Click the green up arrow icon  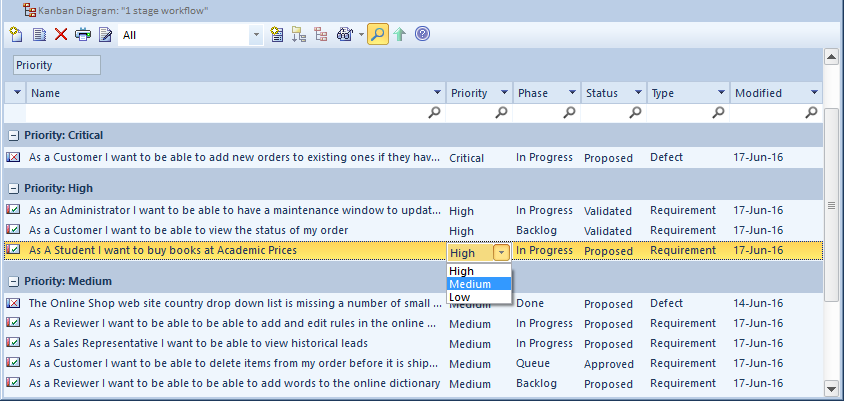(x=400, y=35)
